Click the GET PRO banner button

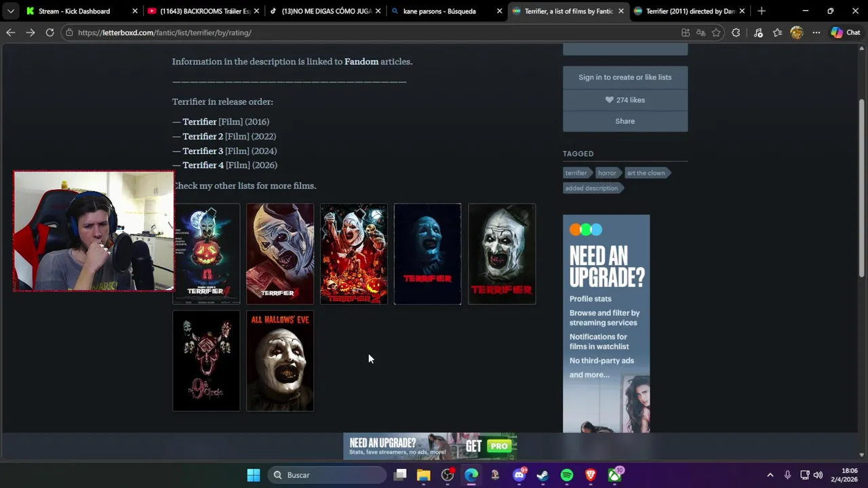[x=488, y=446]
